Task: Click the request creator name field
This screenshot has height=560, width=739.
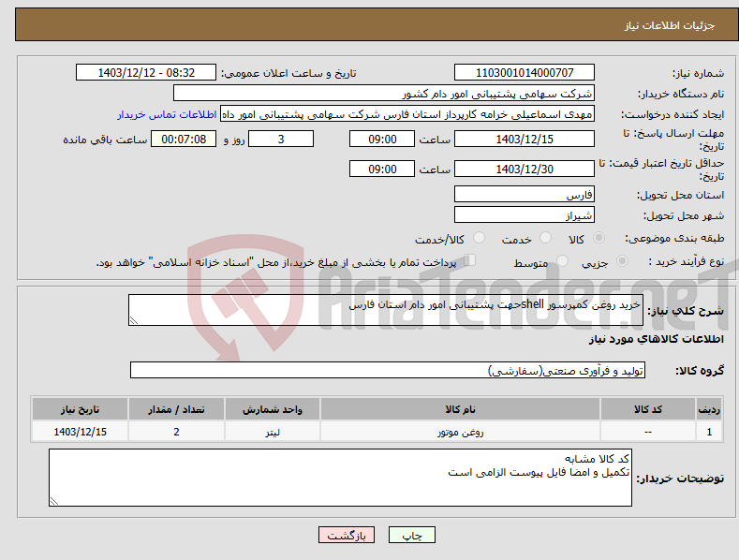Action: tap(407, 113)
